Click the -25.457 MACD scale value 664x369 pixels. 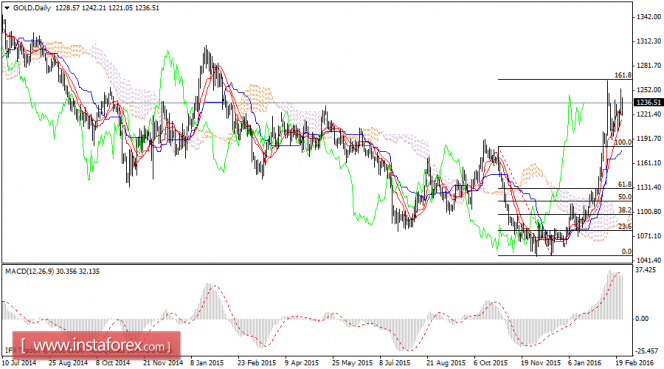click(647, 351)
